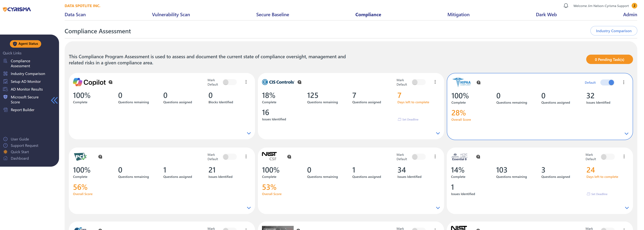Screen dimensions: 644x230
Task: Expand the NIST CSF card chevron
Action: pos(438,208)
